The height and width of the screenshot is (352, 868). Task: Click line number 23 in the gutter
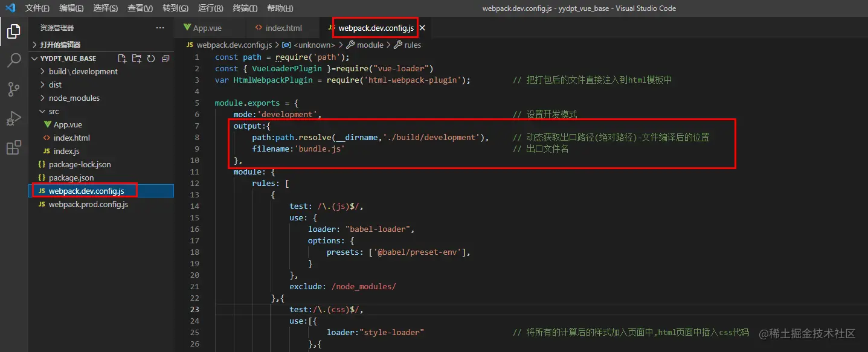point(194,310)
